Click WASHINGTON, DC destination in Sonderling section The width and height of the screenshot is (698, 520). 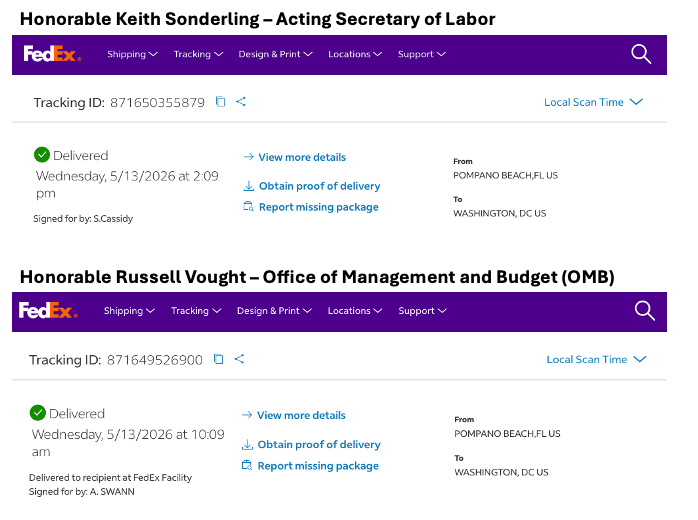point(499,213)
